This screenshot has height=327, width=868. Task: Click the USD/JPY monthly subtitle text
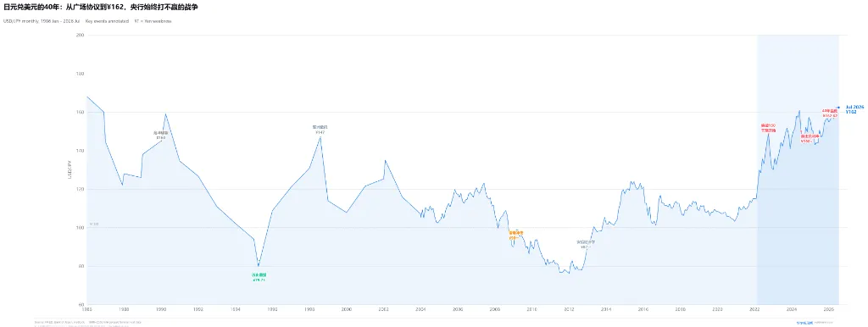click(42, 21)
